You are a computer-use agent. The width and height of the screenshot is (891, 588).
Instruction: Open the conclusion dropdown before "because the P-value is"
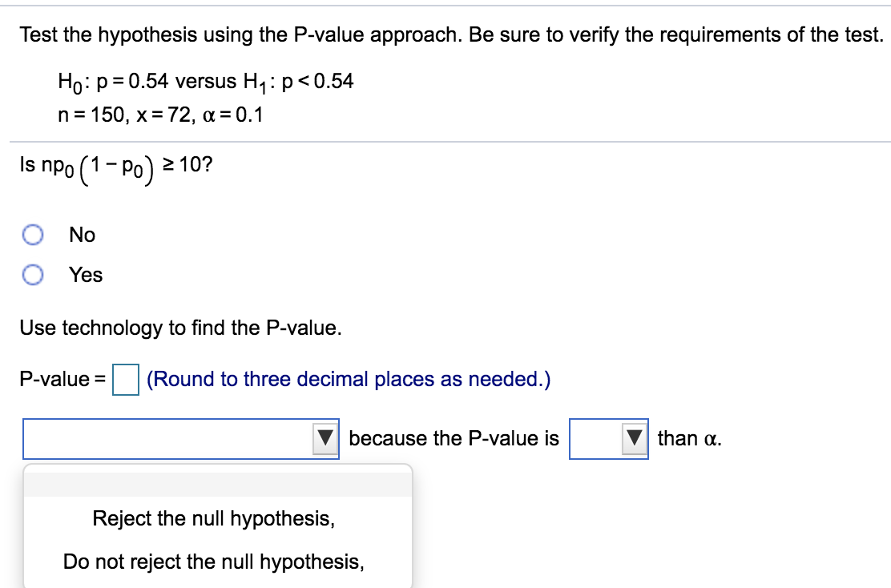pos(325,438)
